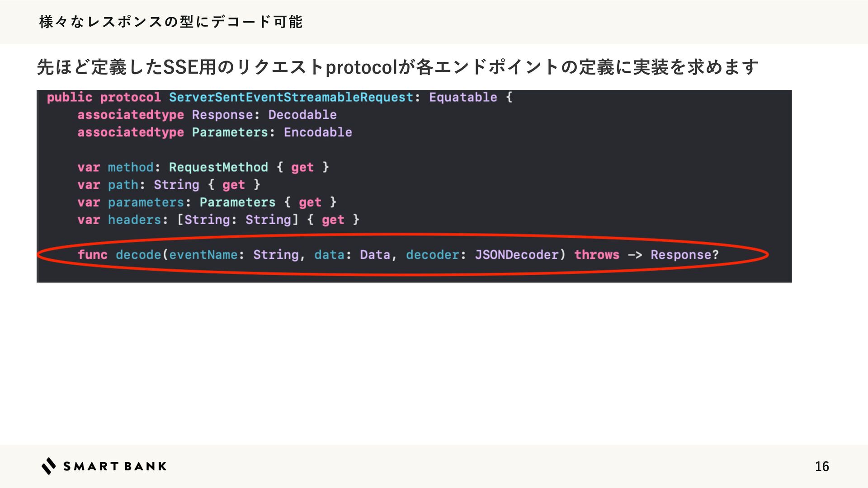Click the eventName parameter in decode

(203, 255)
